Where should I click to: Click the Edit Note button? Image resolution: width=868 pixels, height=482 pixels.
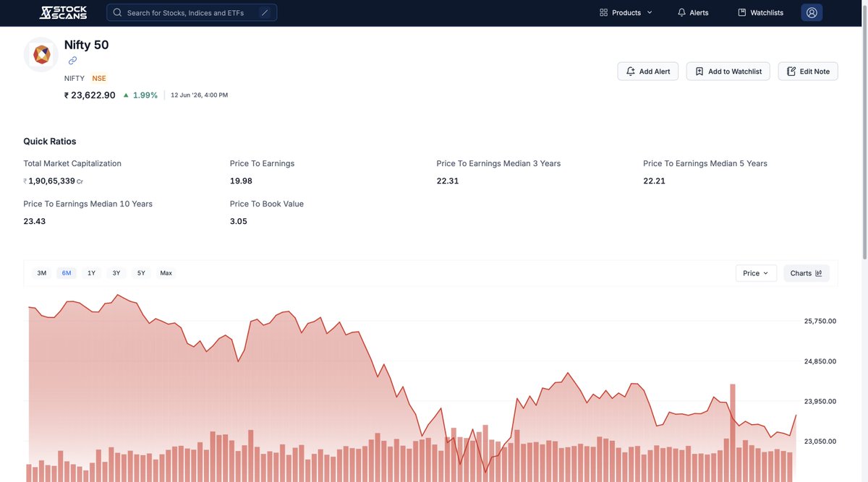point(808,71)
